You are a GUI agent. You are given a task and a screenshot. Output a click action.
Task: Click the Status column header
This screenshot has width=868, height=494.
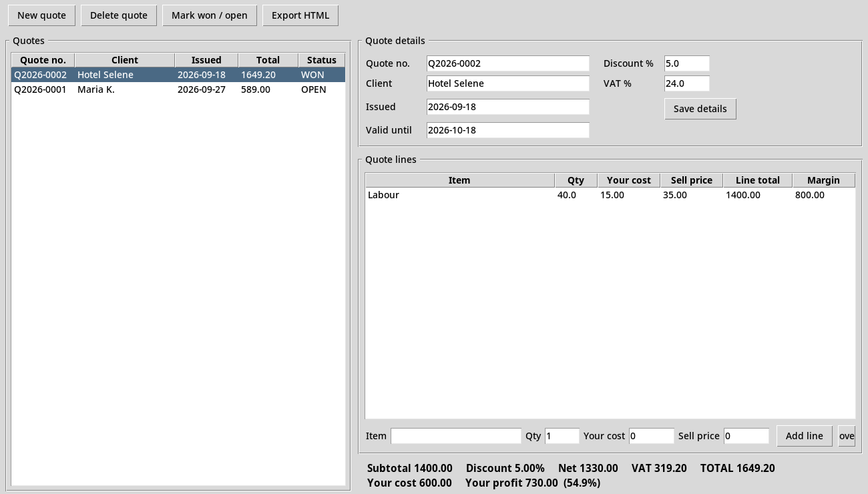(322, 60)
